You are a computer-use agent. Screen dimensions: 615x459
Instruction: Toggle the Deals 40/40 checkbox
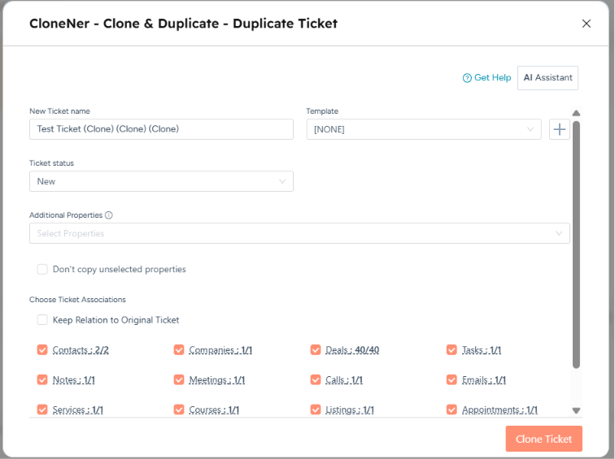tap(315, 350)
